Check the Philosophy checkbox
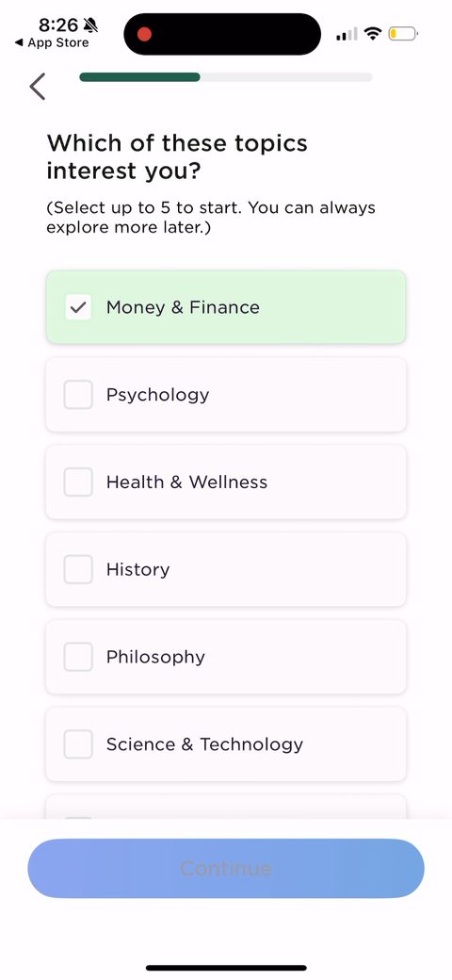452x980 pixels. click(x=78, y=657)
